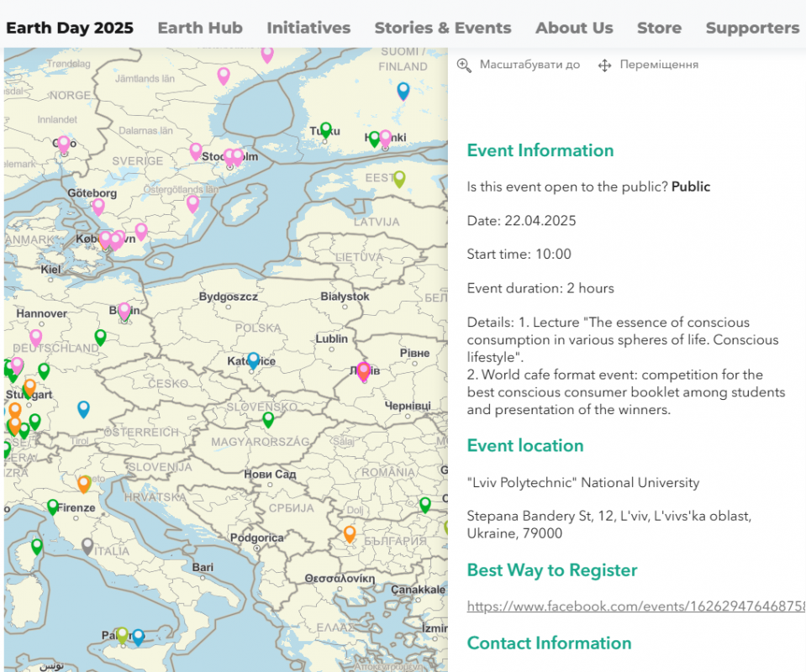Open the Earth Hub menu item
The height and width of the screenshot is (672, 806).
[x=200, y=28]
